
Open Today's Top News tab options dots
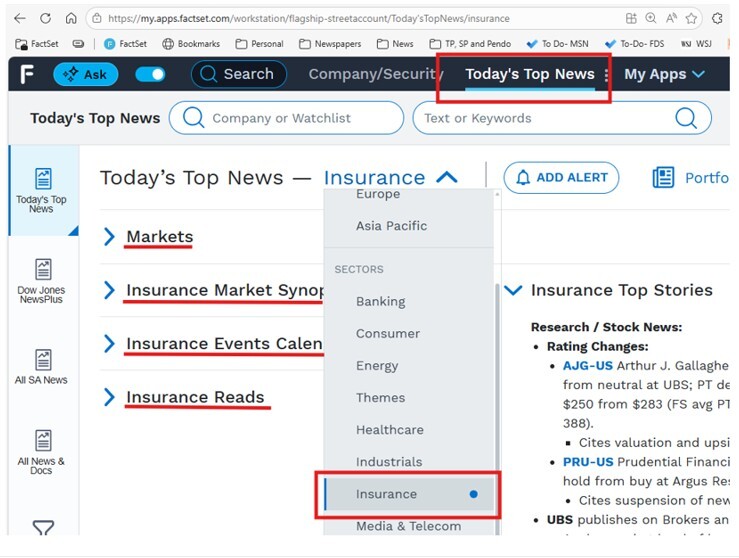[x=606, y=74]
